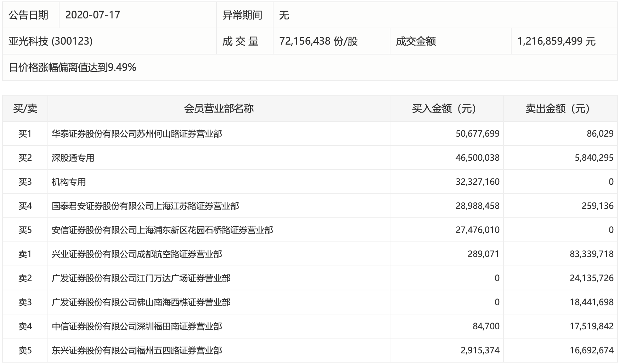Click the 买/卖 column header
The image size is (620, 364).
25,108
